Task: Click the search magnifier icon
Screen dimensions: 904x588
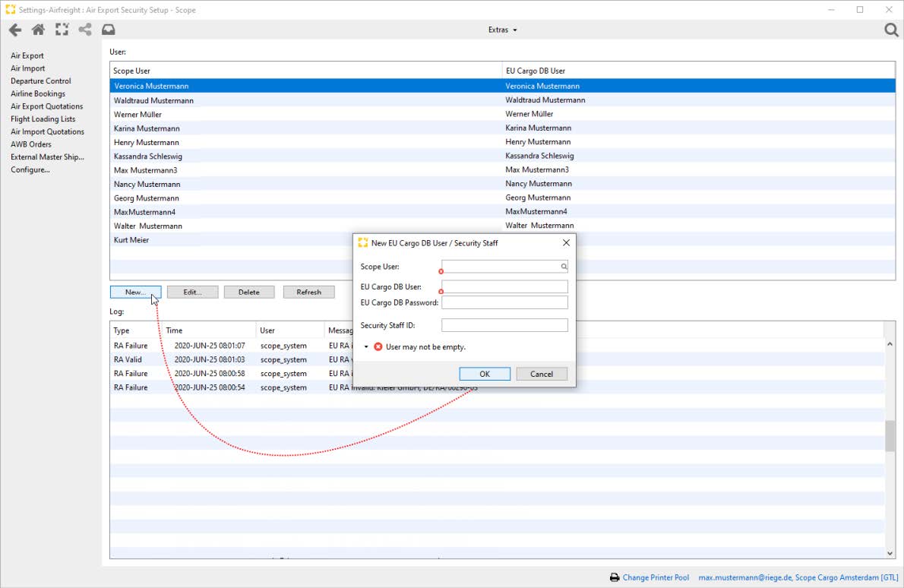Action: coord(891,30)
